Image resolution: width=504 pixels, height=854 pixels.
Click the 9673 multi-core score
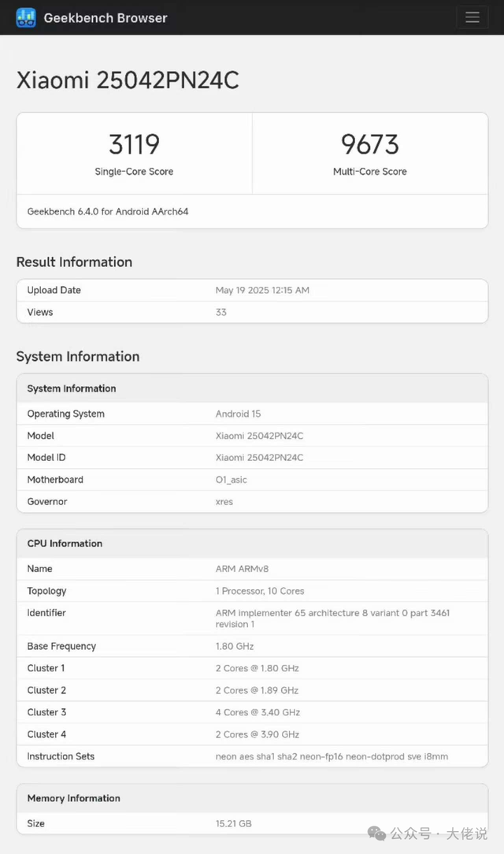click(369, 144)
